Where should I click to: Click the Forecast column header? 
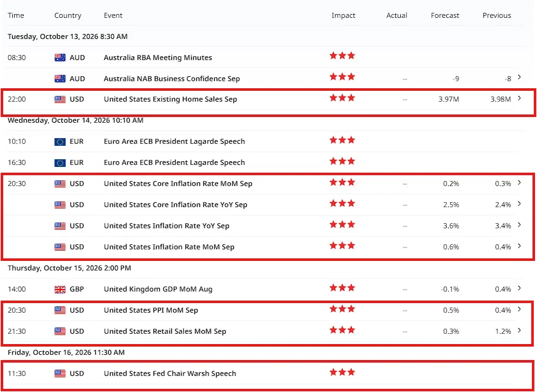[445, 15]
